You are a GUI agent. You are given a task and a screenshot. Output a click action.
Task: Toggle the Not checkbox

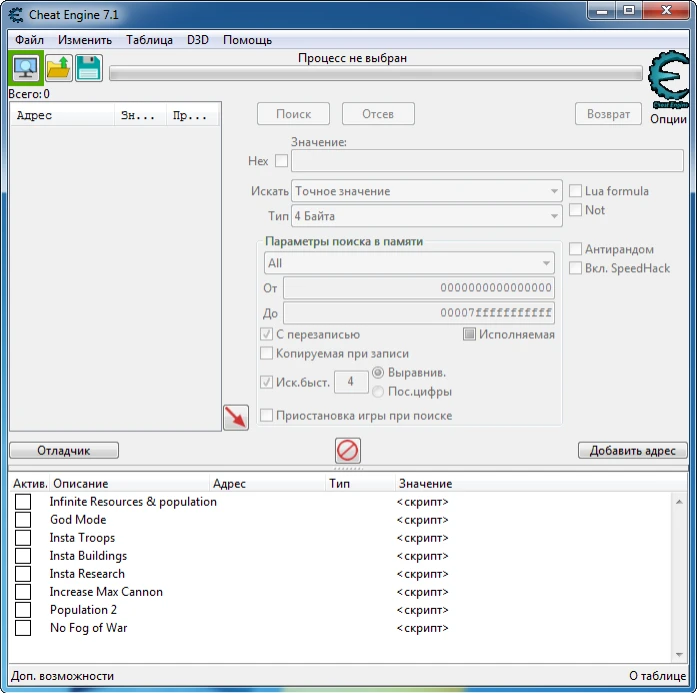575,209
